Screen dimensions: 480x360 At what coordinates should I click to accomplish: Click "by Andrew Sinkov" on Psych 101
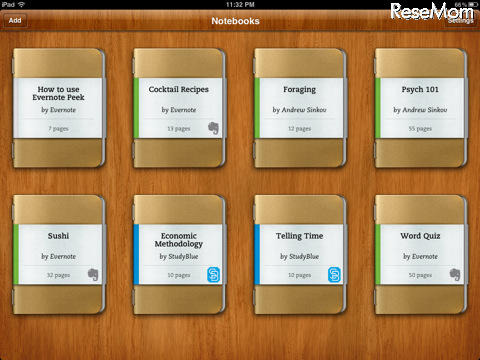(x=420, y=110)
